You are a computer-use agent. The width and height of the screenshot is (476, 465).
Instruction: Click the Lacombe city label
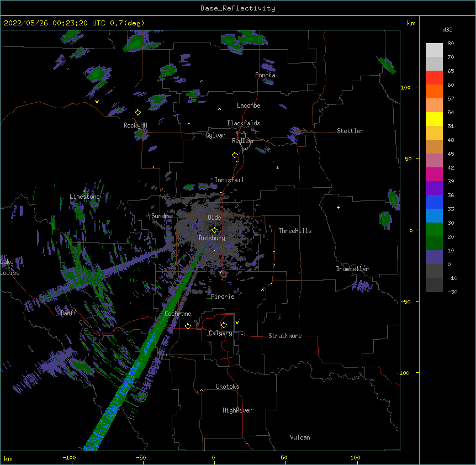248,105
